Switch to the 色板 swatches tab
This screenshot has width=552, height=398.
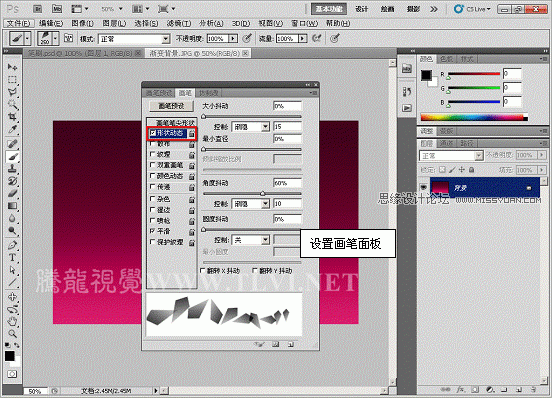446,59
